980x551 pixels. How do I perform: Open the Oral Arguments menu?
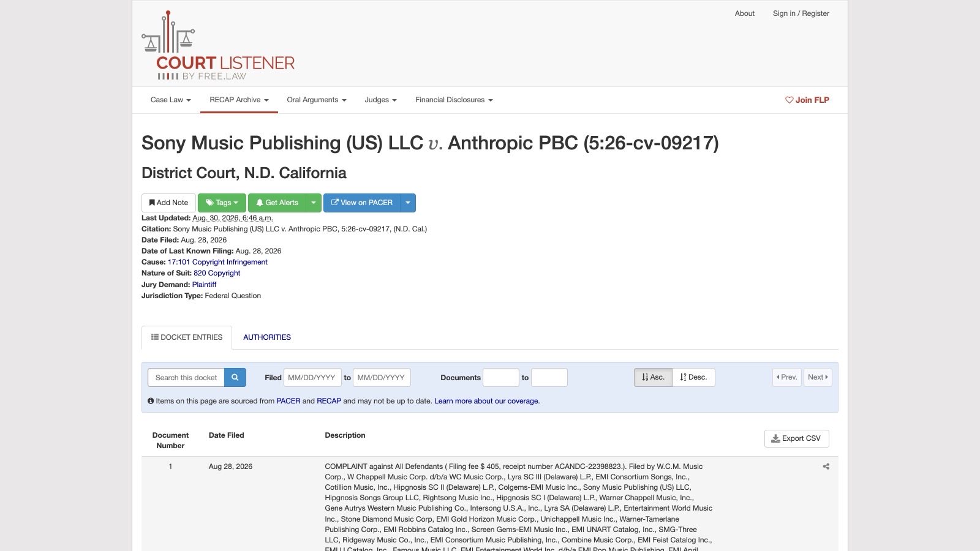click(317, 100)
